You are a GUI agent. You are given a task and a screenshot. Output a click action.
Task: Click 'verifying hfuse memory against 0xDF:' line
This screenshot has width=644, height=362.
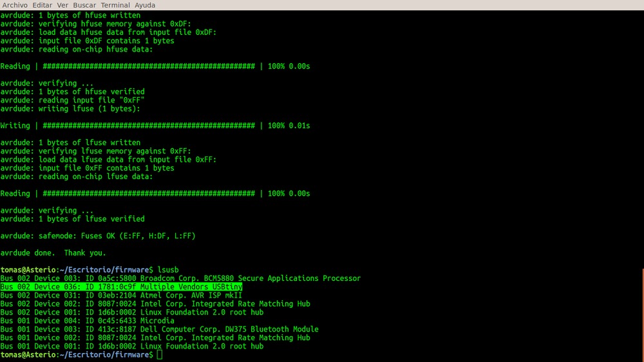(x=96, y=24)
